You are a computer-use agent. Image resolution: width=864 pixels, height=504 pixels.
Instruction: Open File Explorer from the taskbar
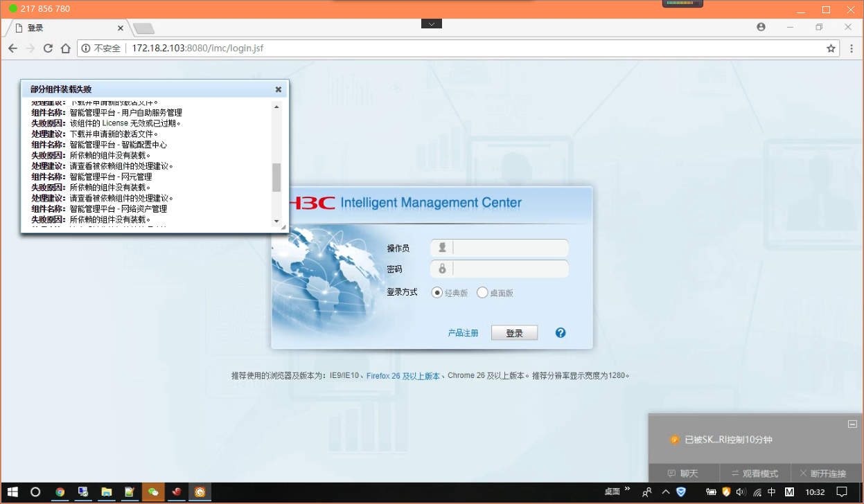point(107,492)
